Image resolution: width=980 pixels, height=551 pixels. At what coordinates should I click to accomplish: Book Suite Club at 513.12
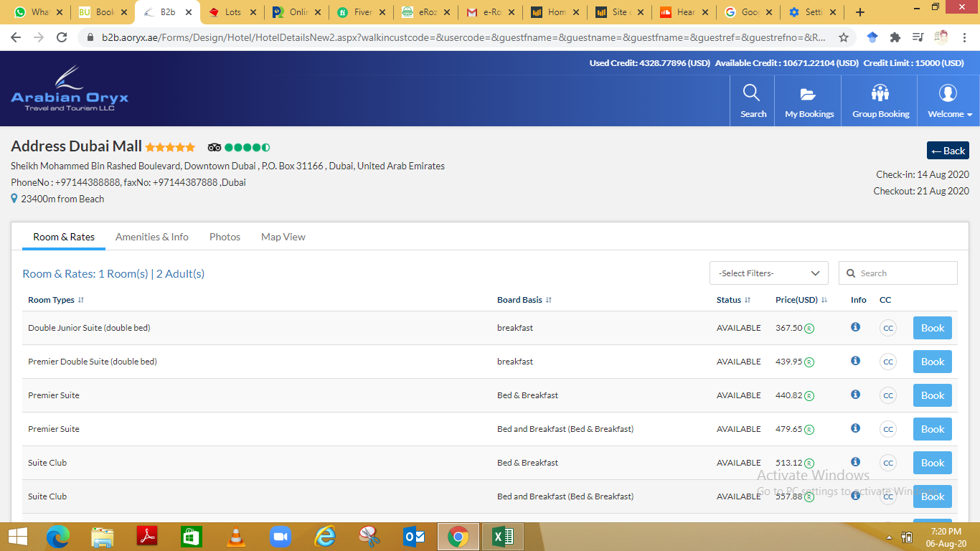coord(933,463)
